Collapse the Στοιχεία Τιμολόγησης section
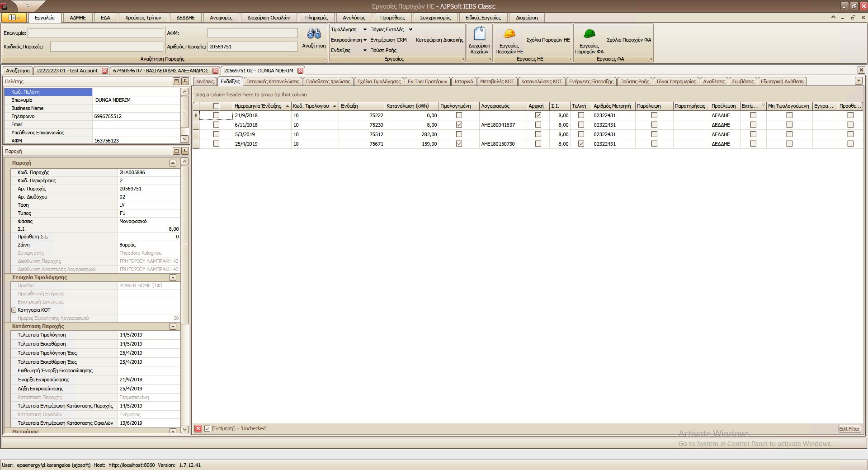 pos(173,277)
